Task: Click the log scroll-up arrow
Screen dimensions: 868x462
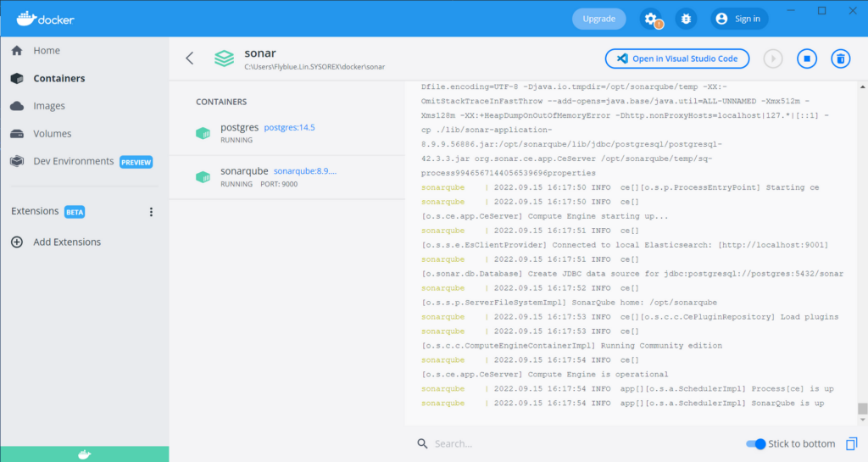Action: 862,87
